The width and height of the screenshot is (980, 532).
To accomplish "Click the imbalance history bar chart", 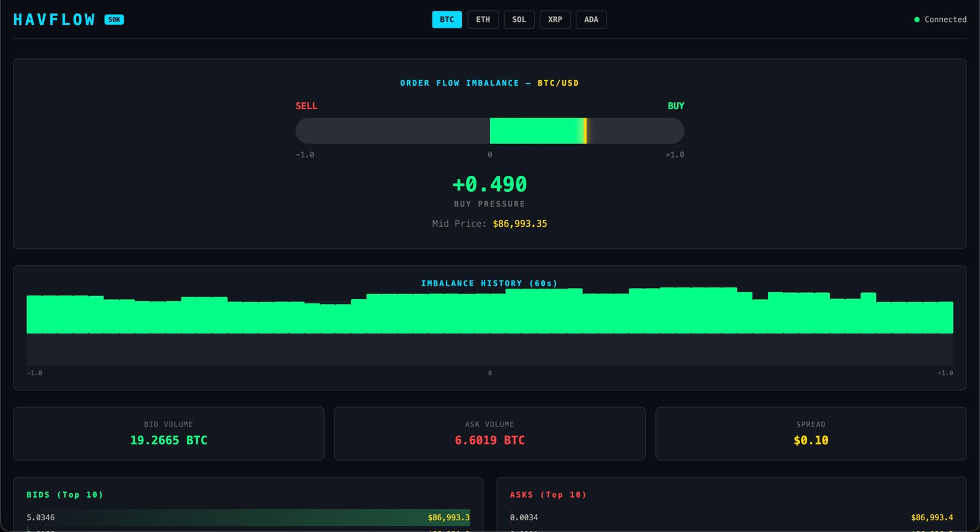I will tap(489, 325).
